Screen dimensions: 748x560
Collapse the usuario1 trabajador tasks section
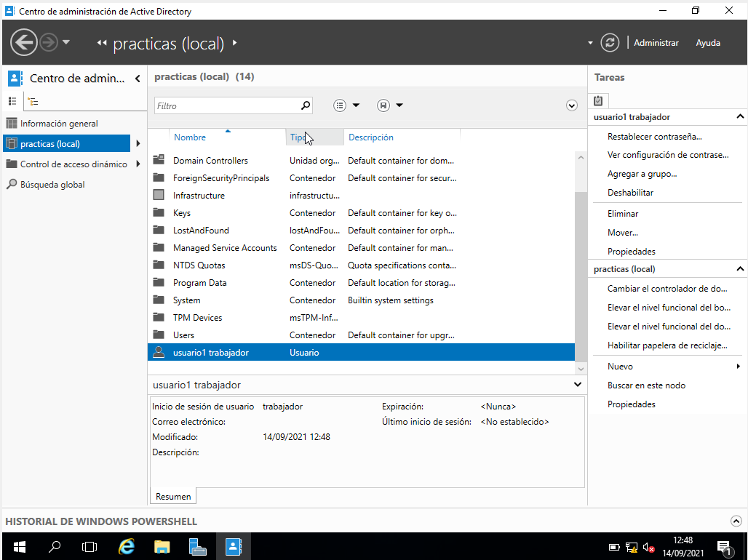click(740, 116)
